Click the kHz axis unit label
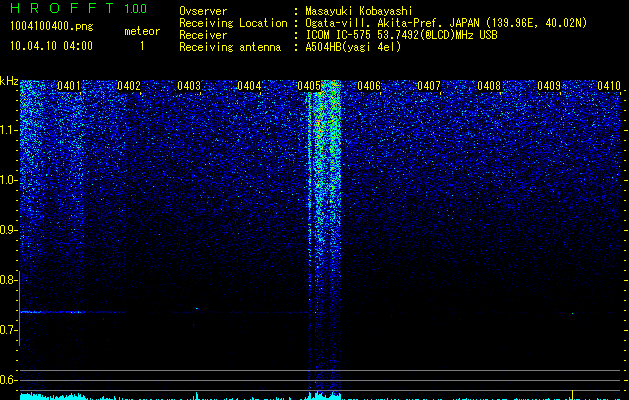Screen dimensions: 629x400 [9, 81]
